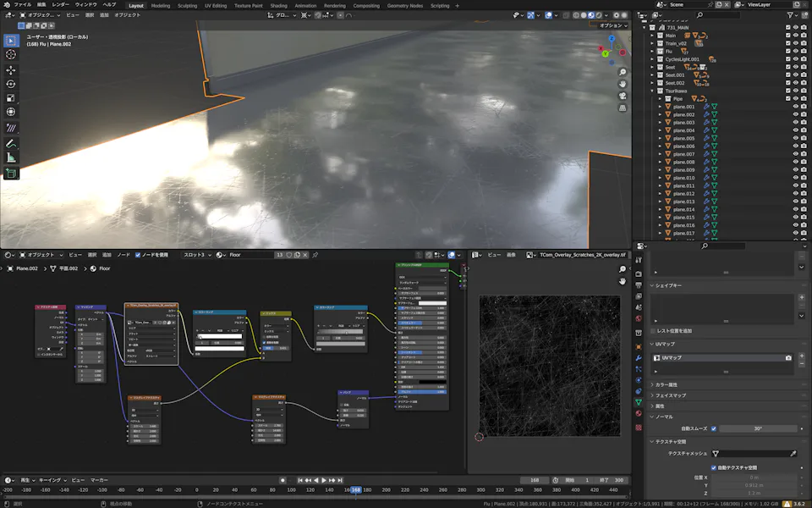Screen dimensions: 812x508
Task: Click the 自動スムーズ 30° angle slider
Action: coord(758,428)
